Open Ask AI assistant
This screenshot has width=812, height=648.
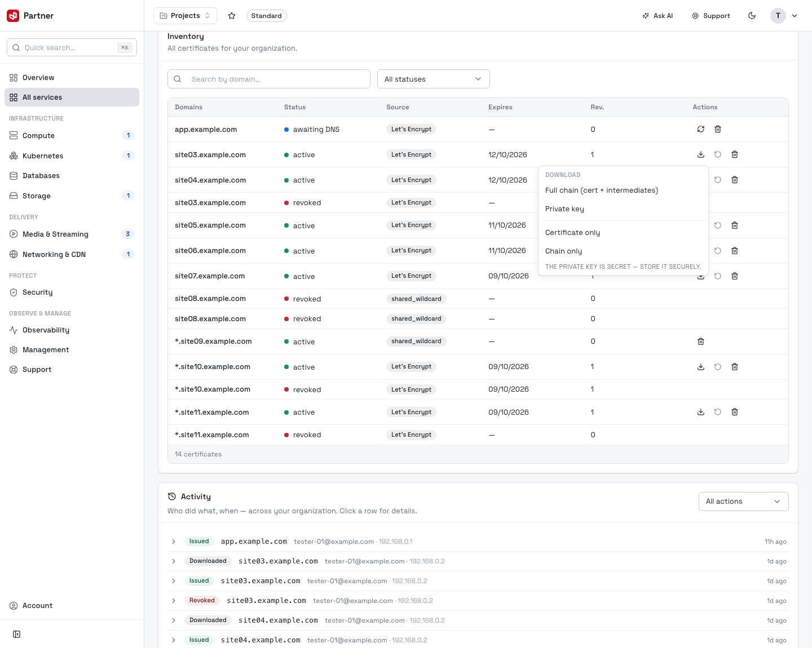click(x=657, y=16)
